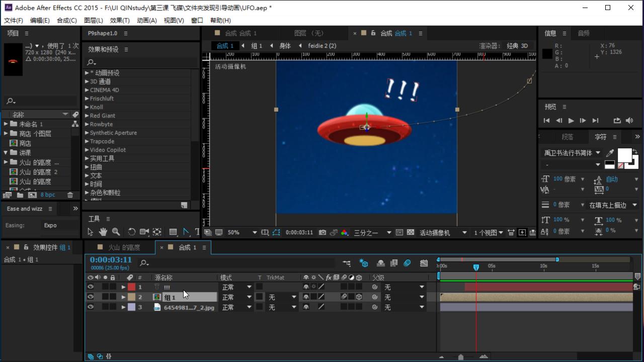Open the 动画(A) menu
This screenshot has width=644, height=362.
147,20
